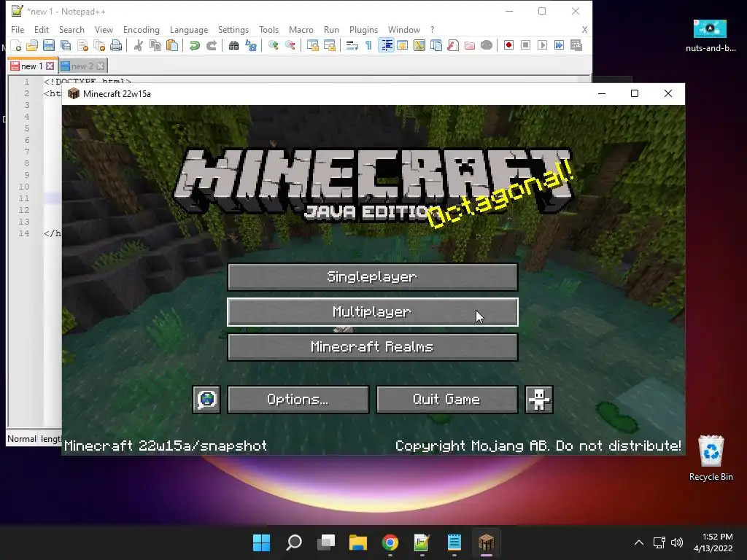Open the Settings menu in Notepad++
Image resolution: width=747 pixels, height=560 pixels.
[x=233, y=29]
